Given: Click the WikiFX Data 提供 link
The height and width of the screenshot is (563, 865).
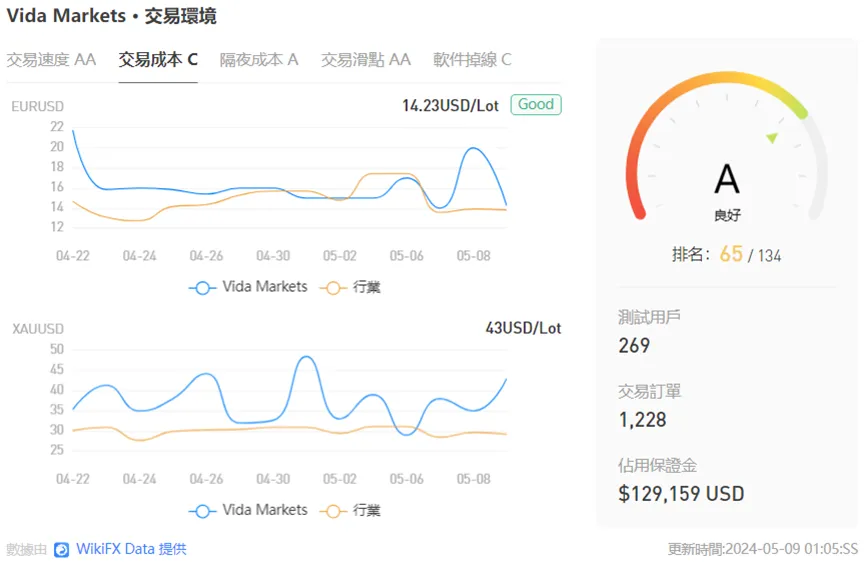Looking at the screenshot, I should [131, 549].
